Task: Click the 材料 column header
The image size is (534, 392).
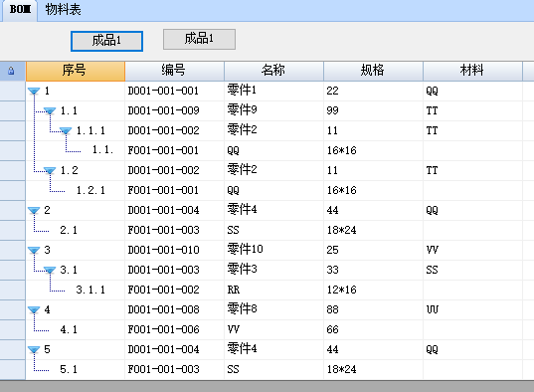Action: (x=472, y=71)
